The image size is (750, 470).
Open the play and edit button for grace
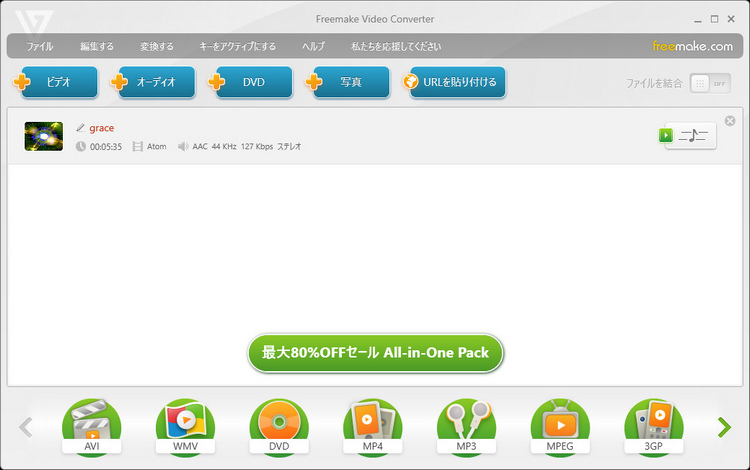click(687, 136)
